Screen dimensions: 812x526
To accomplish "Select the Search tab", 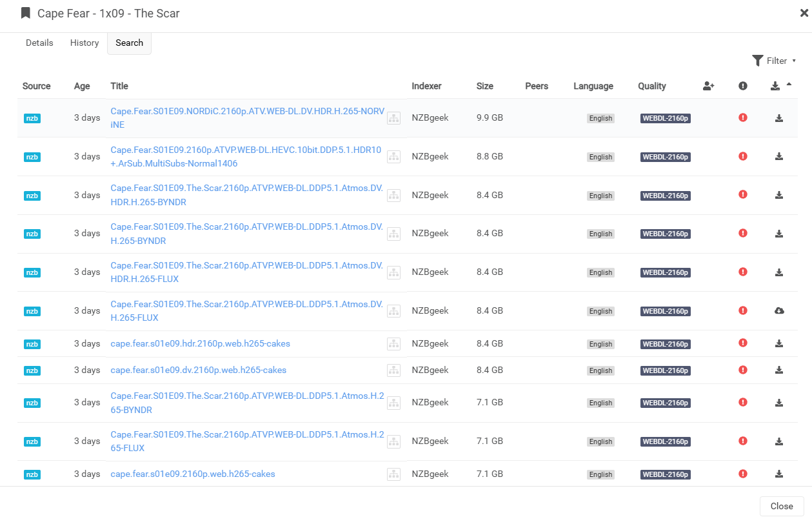I will click(x=129, y=43).
